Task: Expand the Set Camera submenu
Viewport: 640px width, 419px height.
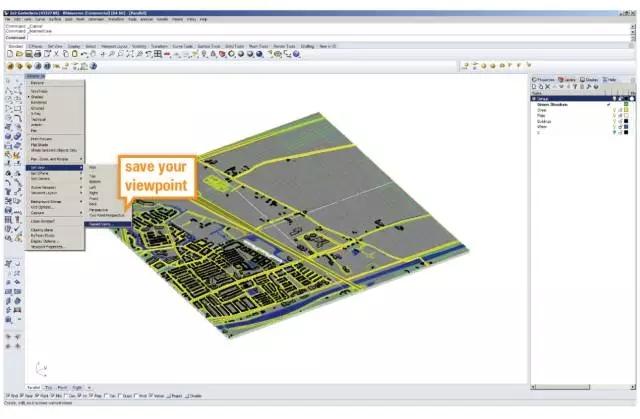Action: tap(56, 179)
